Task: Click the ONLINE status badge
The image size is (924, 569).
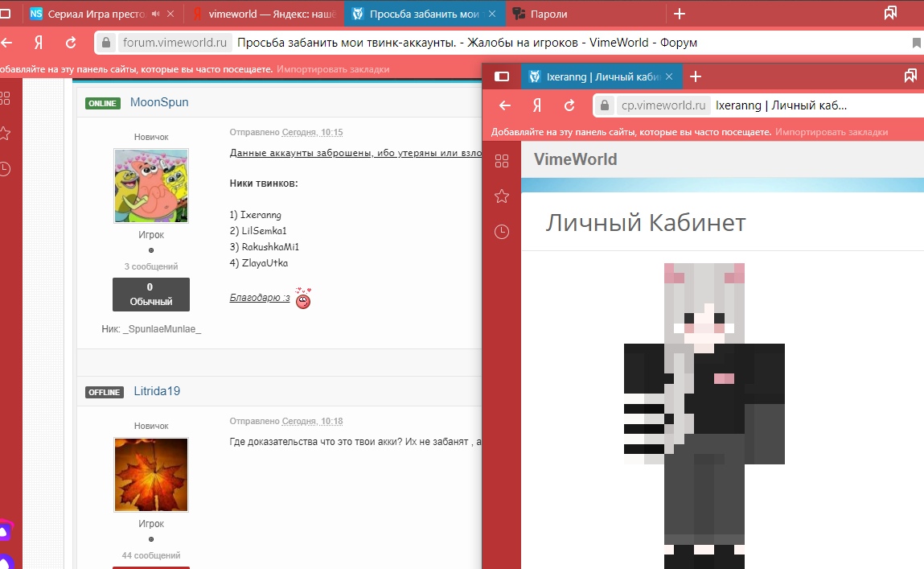Action: pyautogui.click(x=103, y=103)
